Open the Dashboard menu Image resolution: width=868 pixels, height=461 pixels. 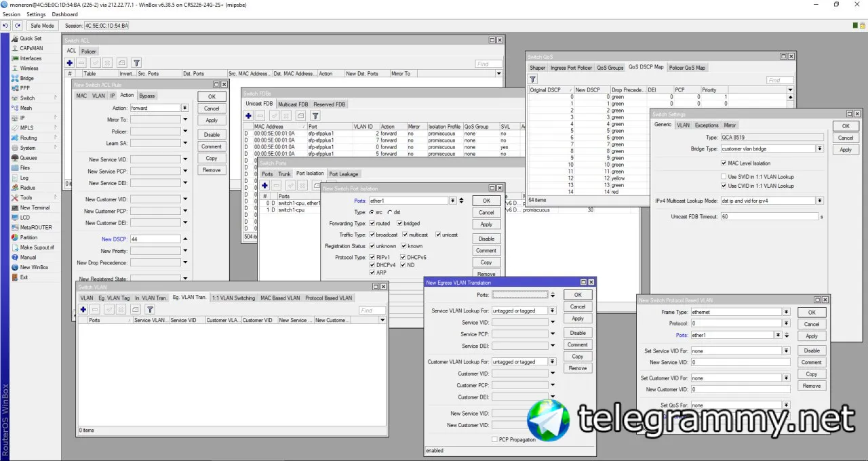point(64,14)
